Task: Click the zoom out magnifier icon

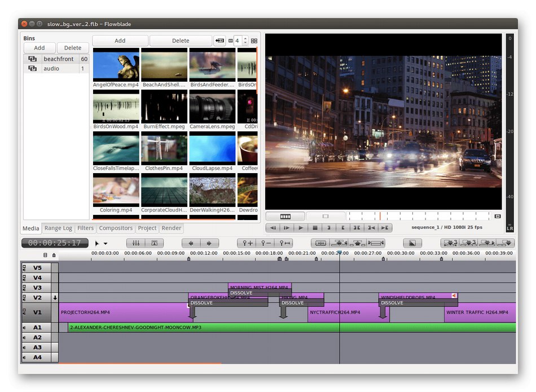Action: click(x=266, y=243)
